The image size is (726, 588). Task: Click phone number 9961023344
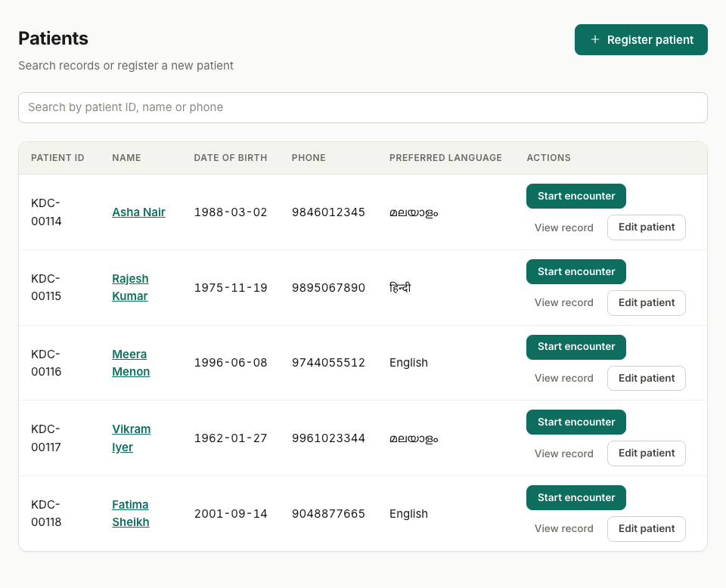click(328, 438)
